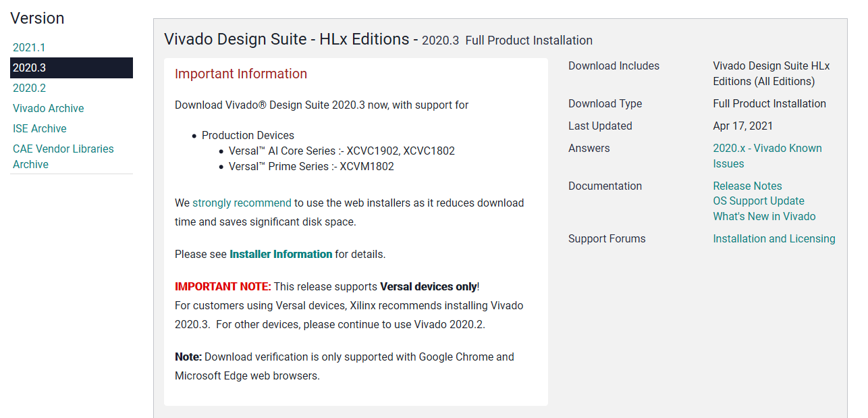Select version 2021.1 in sidebar

[x=29, y=47]
